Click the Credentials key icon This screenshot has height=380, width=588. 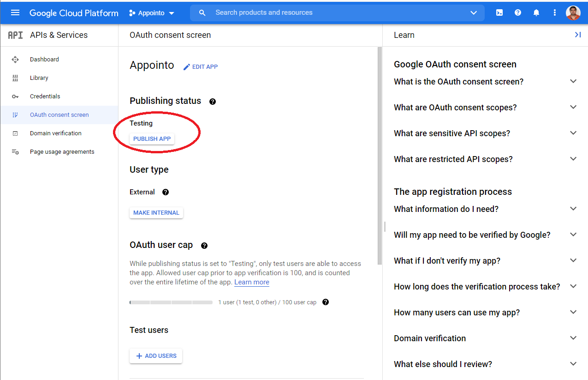pos(15,97)
